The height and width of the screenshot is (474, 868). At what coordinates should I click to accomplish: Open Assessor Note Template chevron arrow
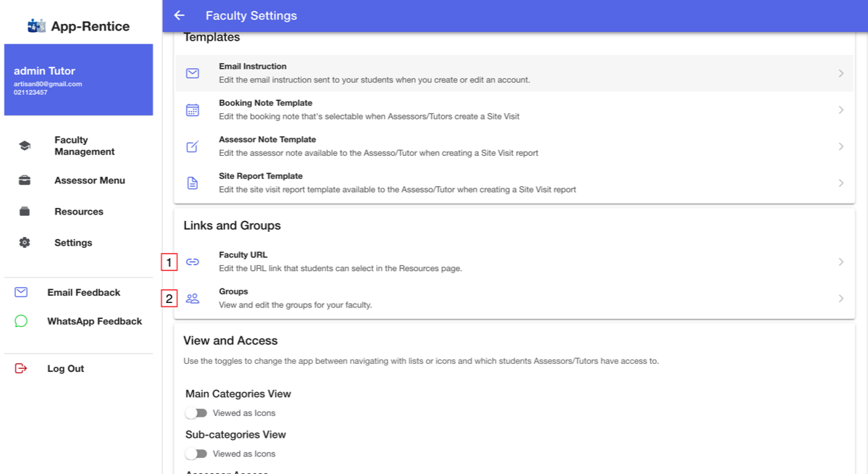[x=841, y=146]
